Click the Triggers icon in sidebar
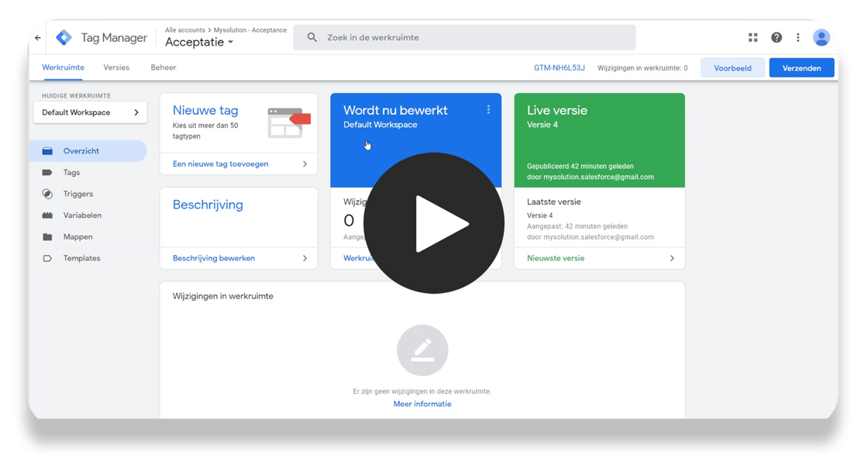868x472 pixels. 47,194
